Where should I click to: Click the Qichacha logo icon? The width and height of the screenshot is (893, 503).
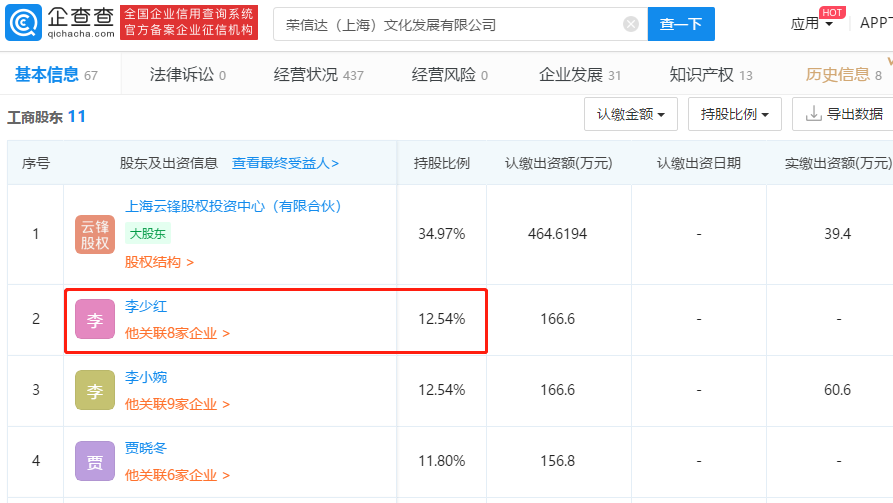tap(23, 23)
